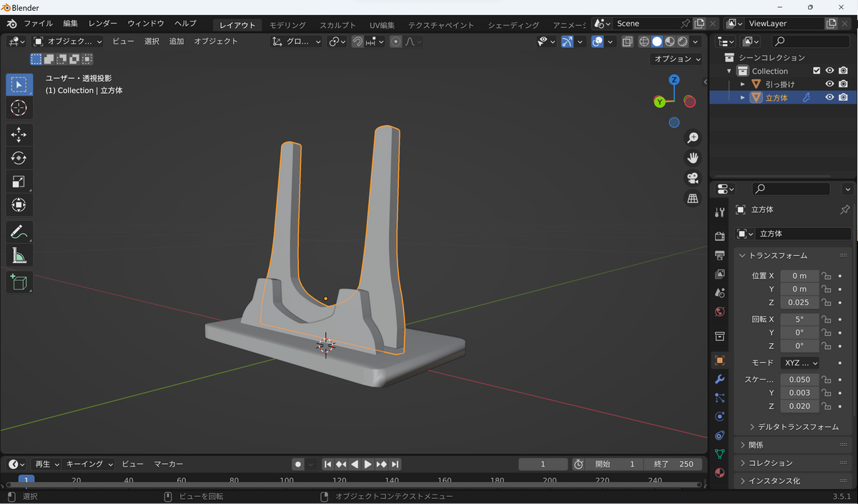Open the オプション dropdown
Viewport: 858px width, 504px height.
tap(677, 59)
